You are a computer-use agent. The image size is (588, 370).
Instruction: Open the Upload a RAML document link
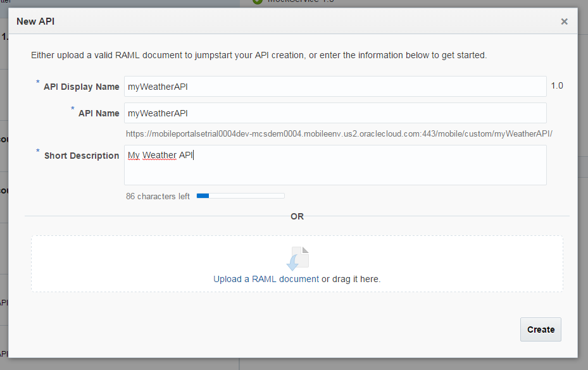[x=266, y=279]
